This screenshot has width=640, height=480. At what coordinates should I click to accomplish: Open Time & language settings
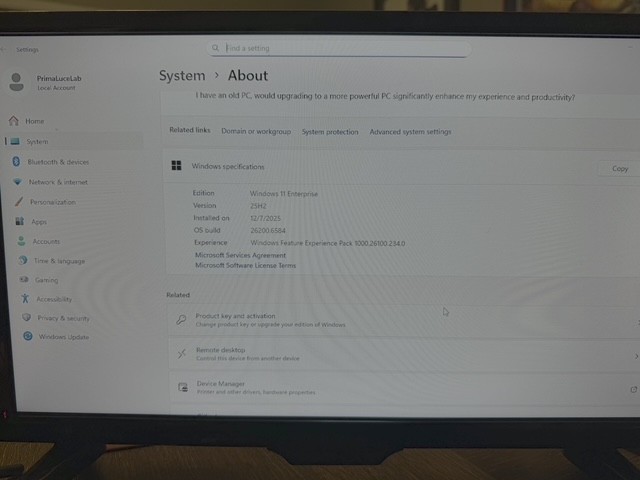pos(59,261)
